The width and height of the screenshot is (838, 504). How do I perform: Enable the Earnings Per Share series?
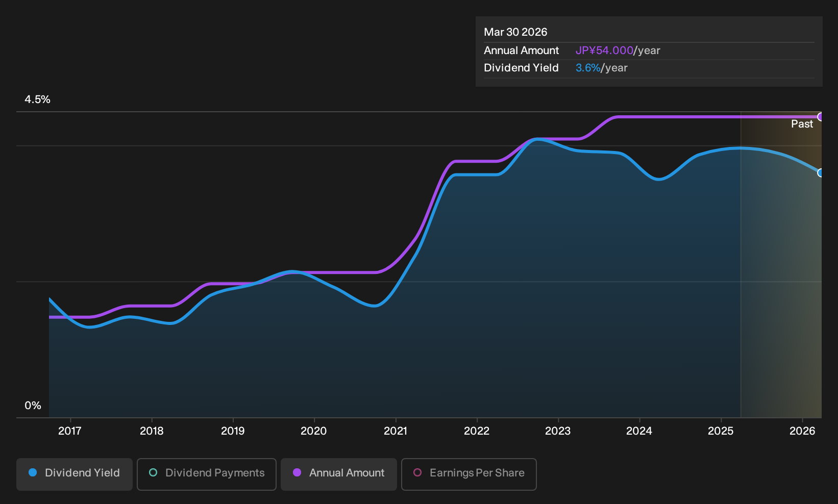coord(469,474)
